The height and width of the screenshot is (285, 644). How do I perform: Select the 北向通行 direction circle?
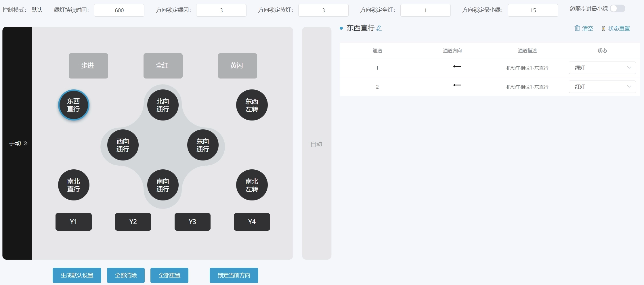tap(163, 105)
